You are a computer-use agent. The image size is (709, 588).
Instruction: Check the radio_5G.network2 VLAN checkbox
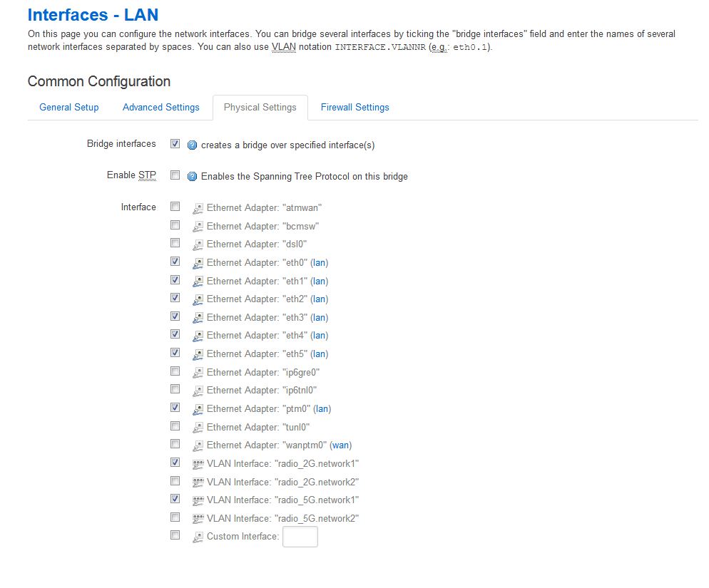175,517
